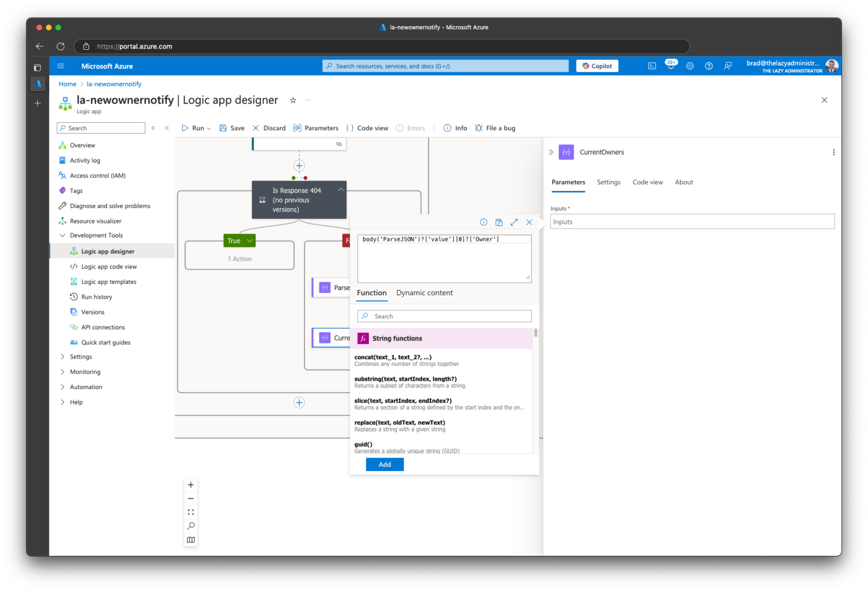
Task: Open Overview in the resource menu
Action: [83, 145]
